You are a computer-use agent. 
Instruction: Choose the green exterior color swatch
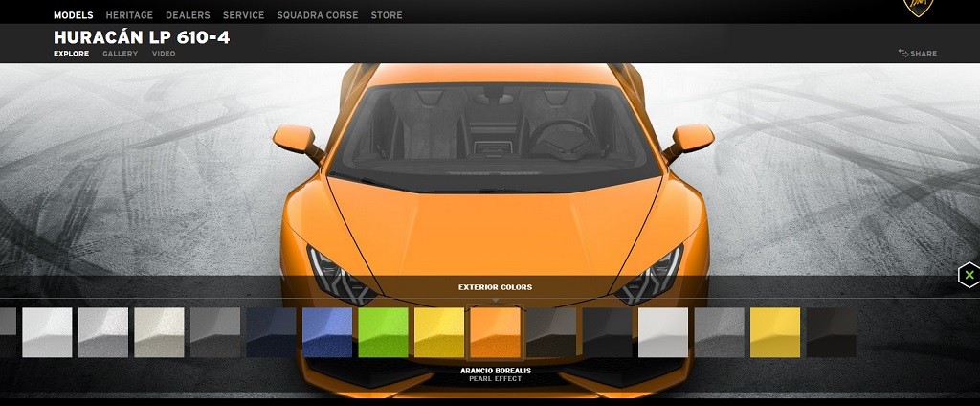click(383, 332)
